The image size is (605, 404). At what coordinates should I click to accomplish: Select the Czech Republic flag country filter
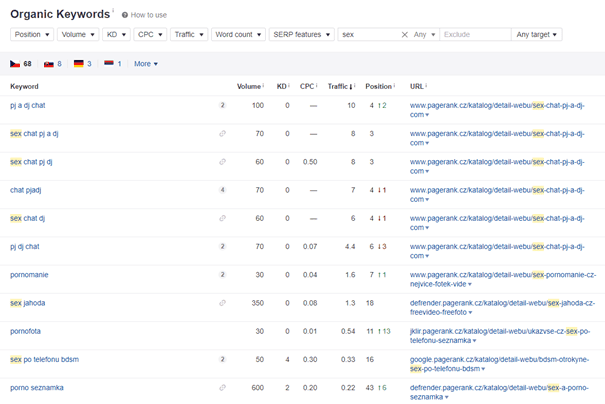16,63
